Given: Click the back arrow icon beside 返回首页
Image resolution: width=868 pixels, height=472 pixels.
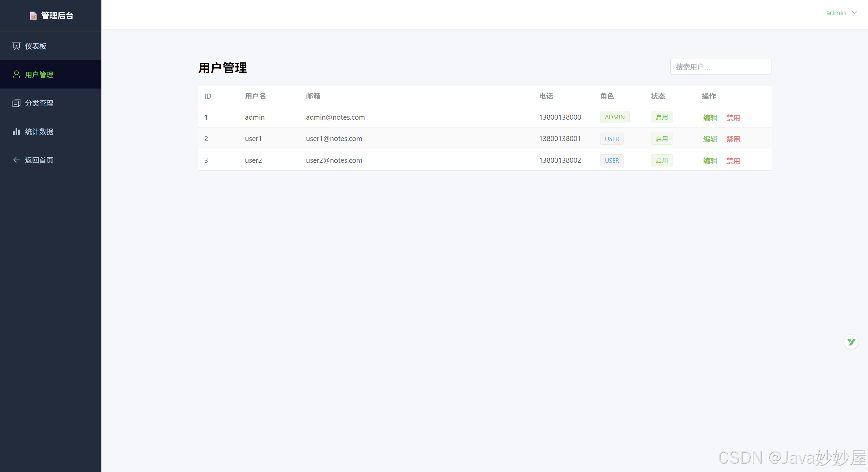Looking at the screenshot, I should [x=16, y=160].
